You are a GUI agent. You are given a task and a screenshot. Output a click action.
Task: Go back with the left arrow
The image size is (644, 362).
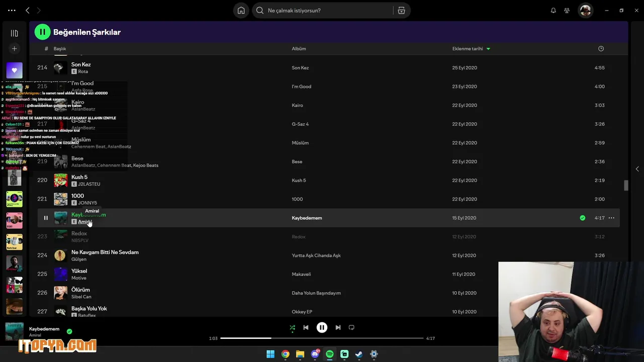click(28, 10)
